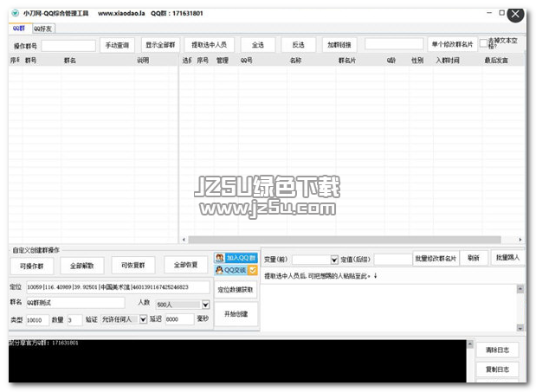Viewport: 536px width, 392px height.
Task: Click the 开始创建 button
Action: click(236, 314)
